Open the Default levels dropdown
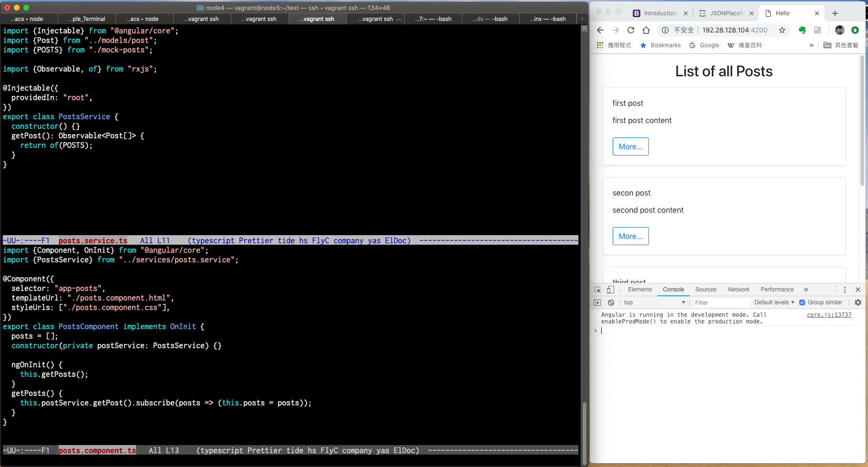Image resolution: width=868 pixels, height=467 pixels. pos(774,302)
